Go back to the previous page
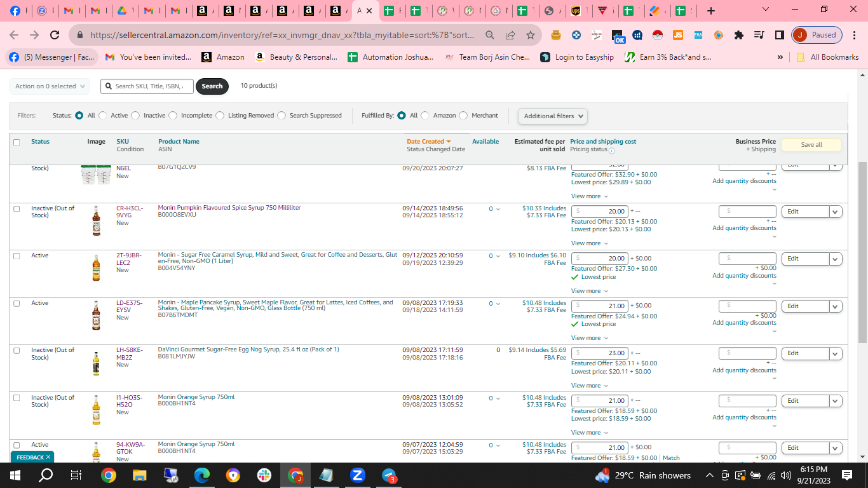The image size is (868, 488). [14, 36]
